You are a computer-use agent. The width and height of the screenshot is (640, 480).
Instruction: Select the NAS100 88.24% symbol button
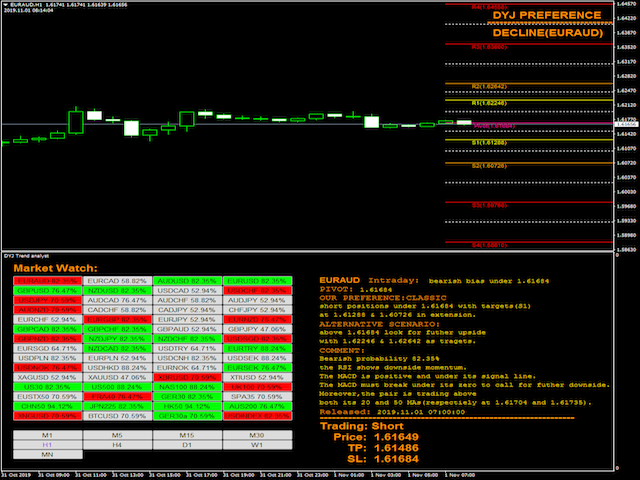187,386
